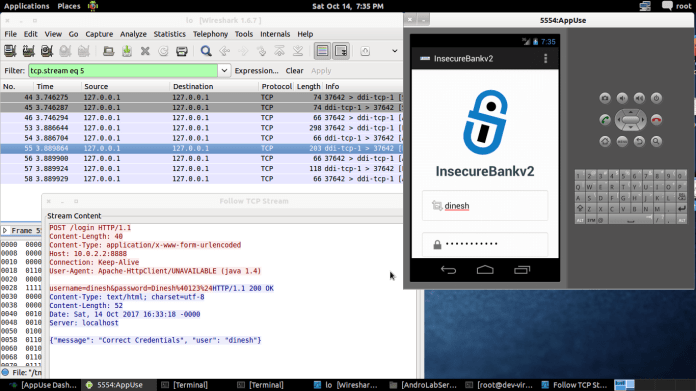Screen dimensions: 696x391
Task: Go back in packet history arrow
Action: (x=225, y=51)
